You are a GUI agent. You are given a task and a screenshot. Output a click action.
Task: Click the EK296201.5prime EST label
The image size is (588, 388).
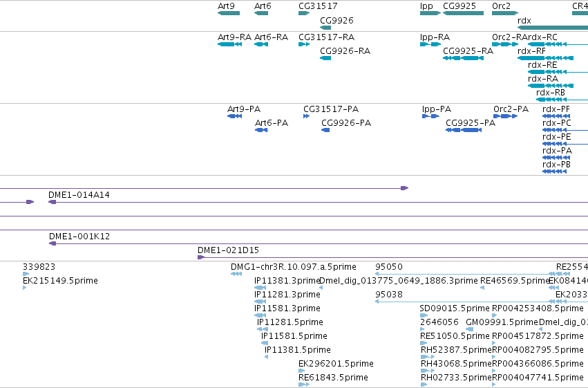(336, 364)
